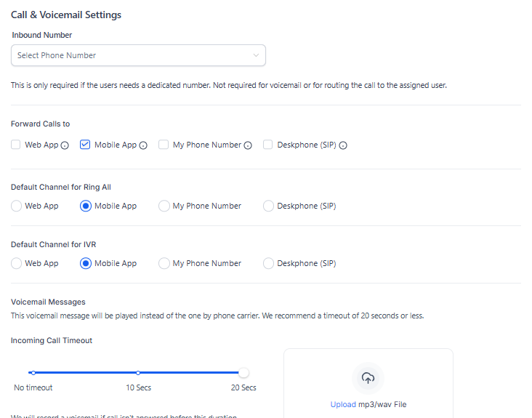Select Web App for Ring All channel
Viewport: 532px width, 418px height.
[16, 206]
